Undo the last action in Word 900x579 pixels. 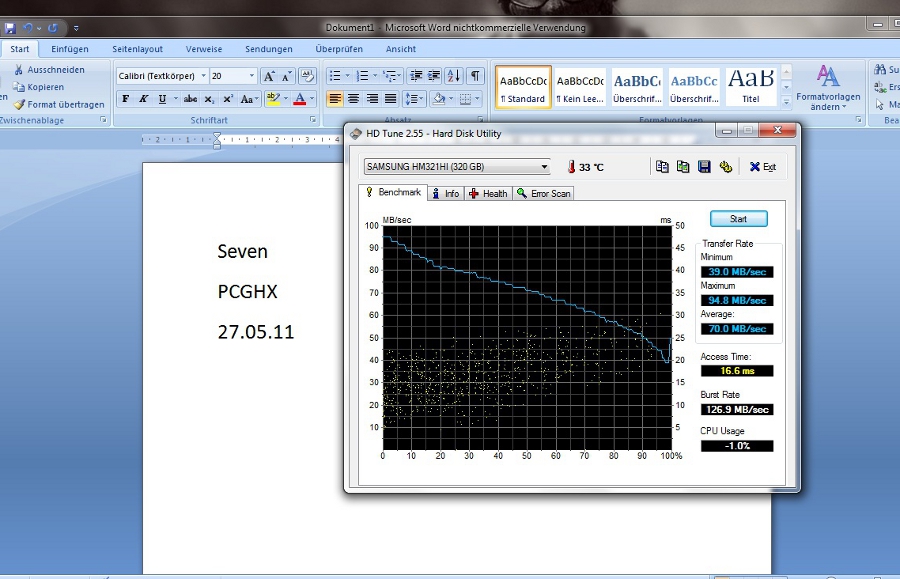(x=27, y=28)
